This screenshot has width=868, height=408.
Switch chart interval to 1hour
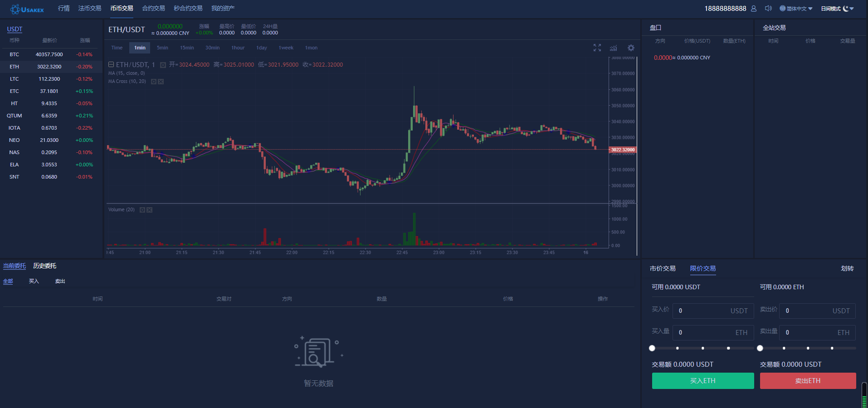[x=238, y=48]
